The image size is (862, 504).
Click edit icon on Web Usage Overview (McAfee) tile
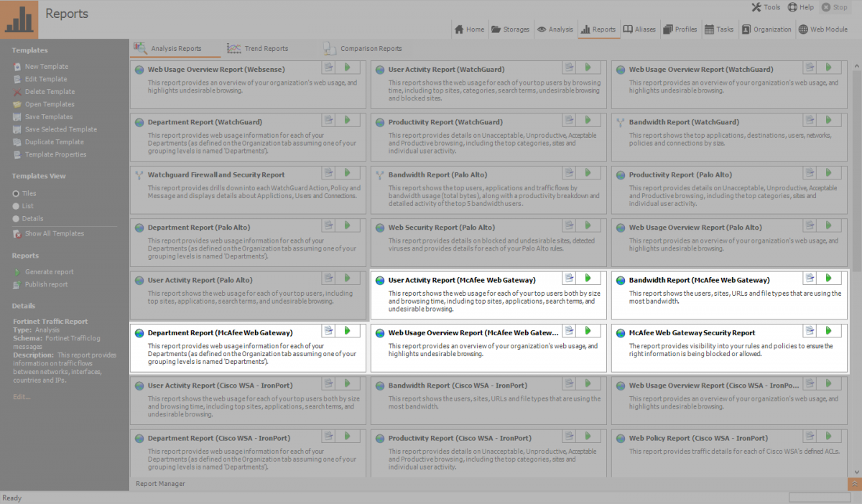point(569,330)
